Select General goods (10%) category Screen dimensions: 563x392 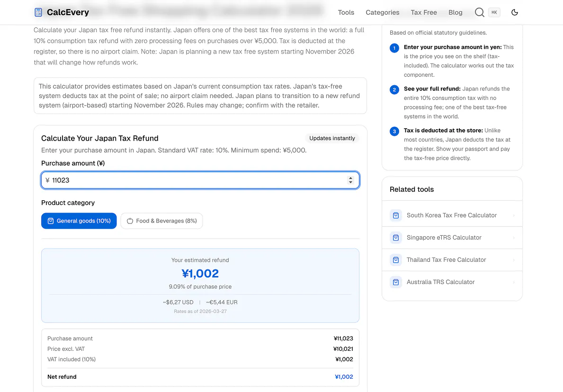79,221
